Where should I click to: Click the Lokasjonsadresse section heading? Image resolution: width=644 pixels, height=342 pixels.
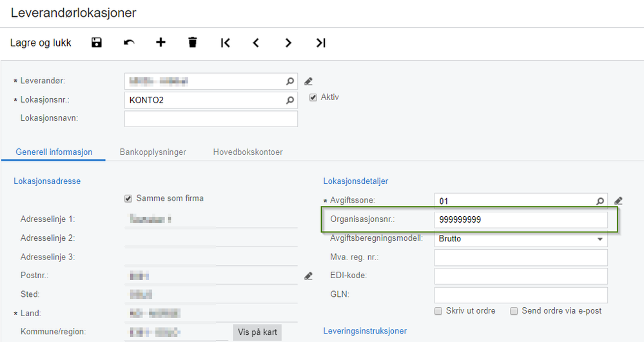47,181
